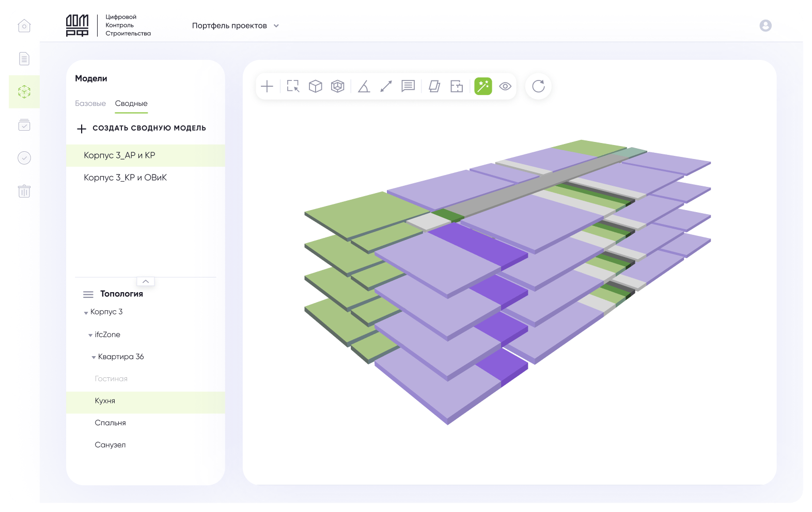The width and height of the screenshot is (812, 512).
Task: Switch to wireframe cube view
Action: [338, 86]
